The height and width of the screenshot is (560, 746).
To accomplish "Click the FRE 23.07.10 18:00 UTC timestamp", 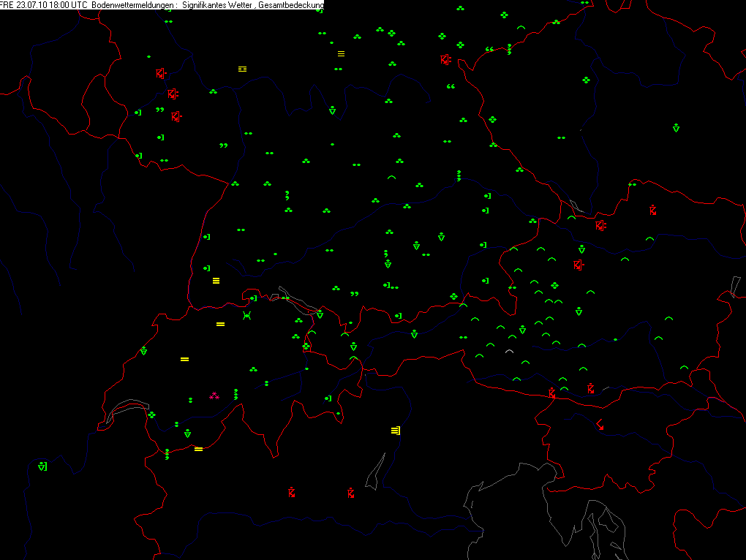I will coord(44,5).
